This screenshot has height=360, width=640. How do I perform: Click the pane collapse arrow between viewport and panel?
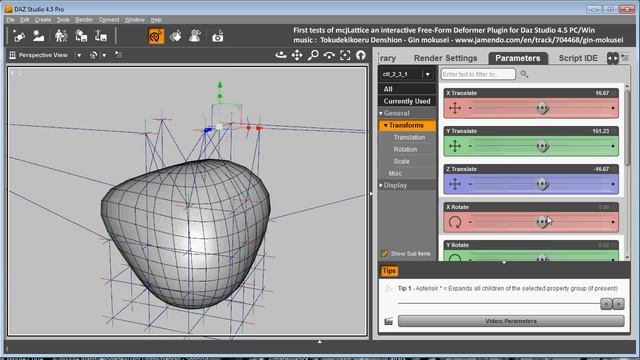(371, 193)
